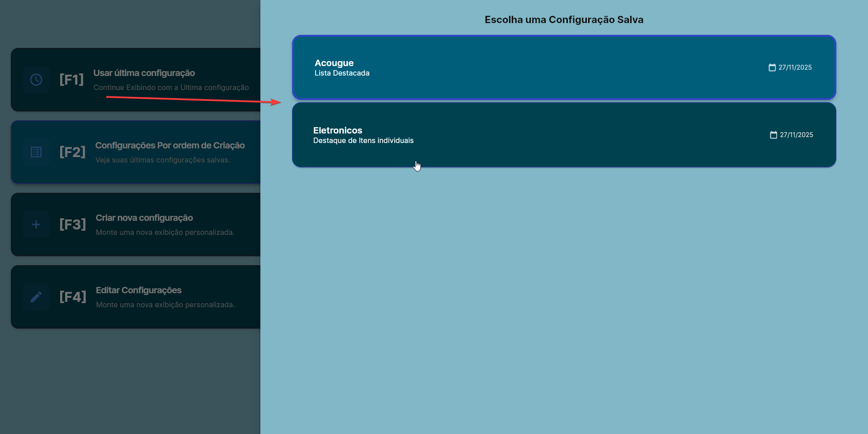868x434 pixels.
Task: Click the 27/11/2025 date on Acougue
Action: click(795, 67)
